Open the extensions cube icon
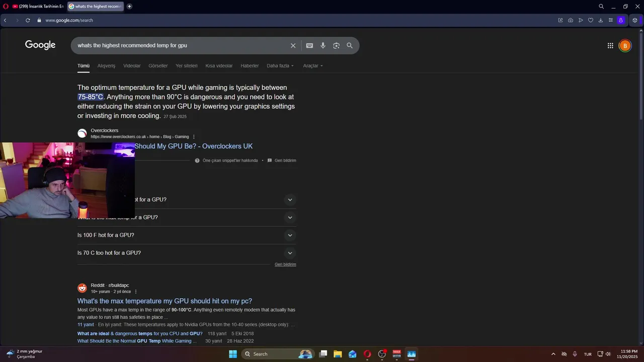The height and width of the screenshot is (362, 644). (x=635, y=20)
